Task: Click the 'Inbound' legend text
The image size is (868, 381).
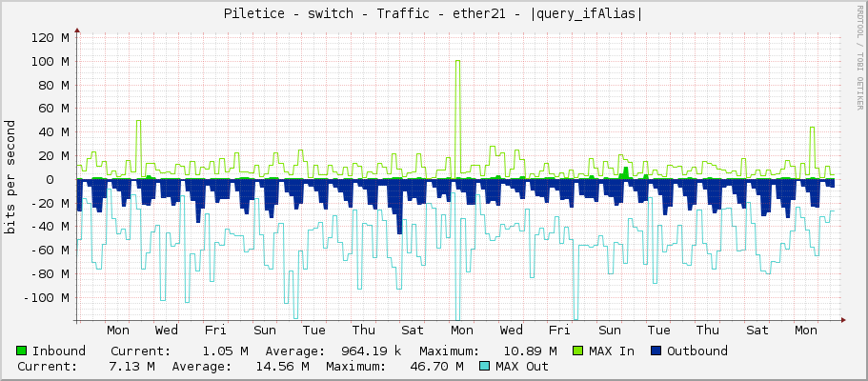Action: 59,351
